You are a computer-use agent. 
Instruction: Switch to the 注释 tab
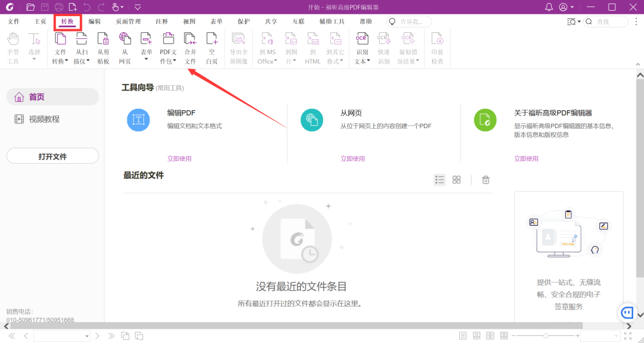[162, 22]
